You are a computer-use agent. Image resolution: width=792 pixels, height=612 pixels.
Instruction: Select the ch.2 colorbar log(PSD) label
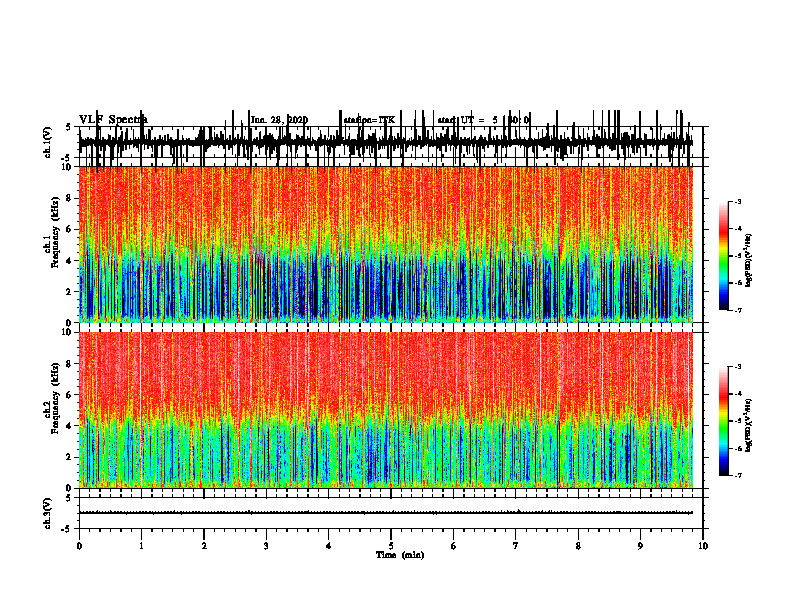749,425
